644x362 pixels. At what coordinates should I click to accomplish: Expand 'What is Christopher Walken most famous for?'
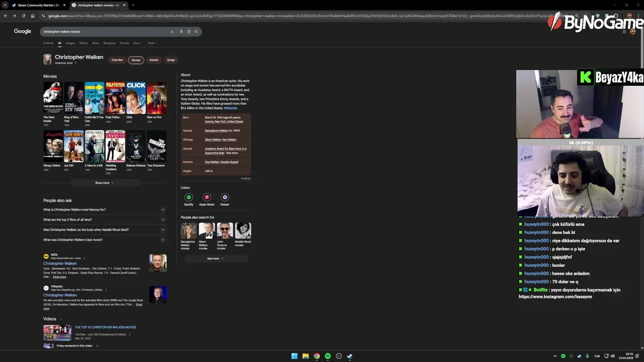pos(105,210)
